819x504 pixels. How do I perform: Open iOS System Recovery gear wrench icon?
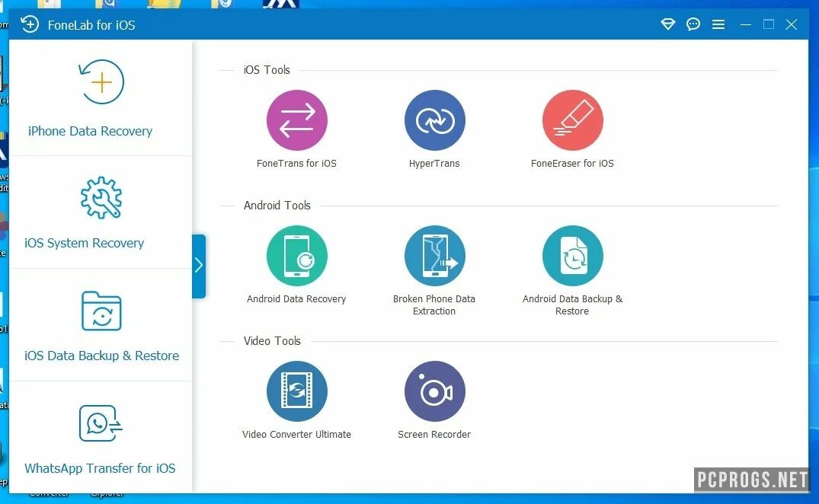101,198
